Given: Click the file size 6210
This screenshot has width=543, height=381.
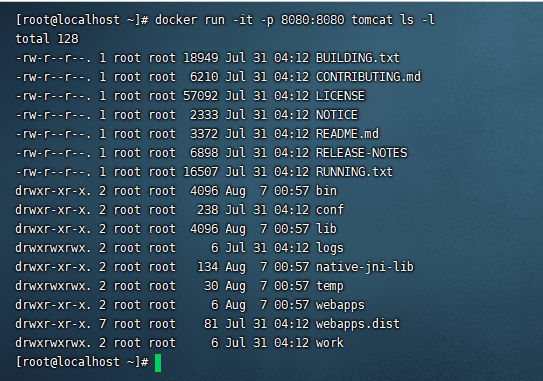Looking at the screenshot, I should [204, 77].
